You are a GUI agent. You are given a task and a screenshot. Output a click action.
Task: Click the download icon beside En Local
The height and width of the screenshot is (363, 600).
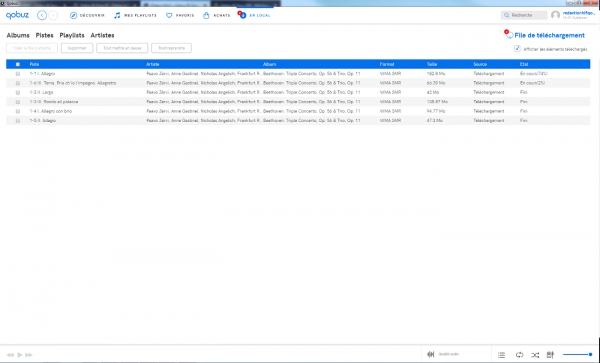point(242,15)
